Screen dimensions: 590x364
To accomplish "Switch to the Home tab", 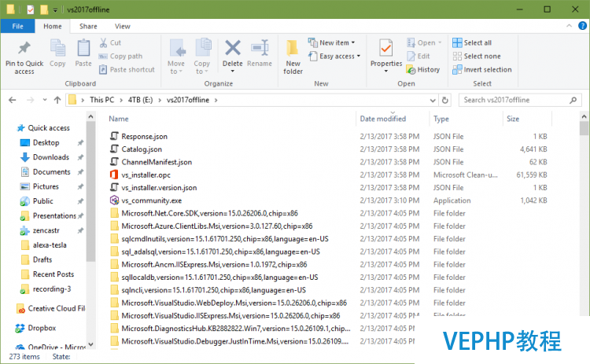I will (52, 26).
